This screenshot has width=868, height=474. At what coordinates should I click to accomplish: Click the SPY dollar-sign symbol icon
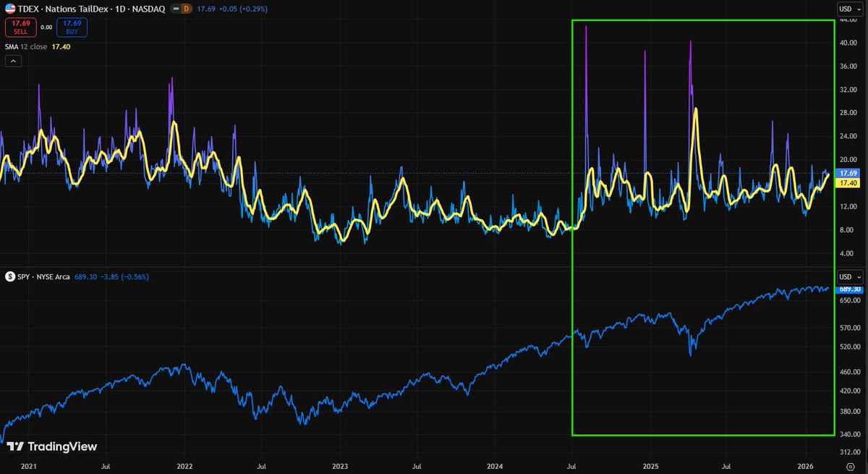[x=10, y=276]
